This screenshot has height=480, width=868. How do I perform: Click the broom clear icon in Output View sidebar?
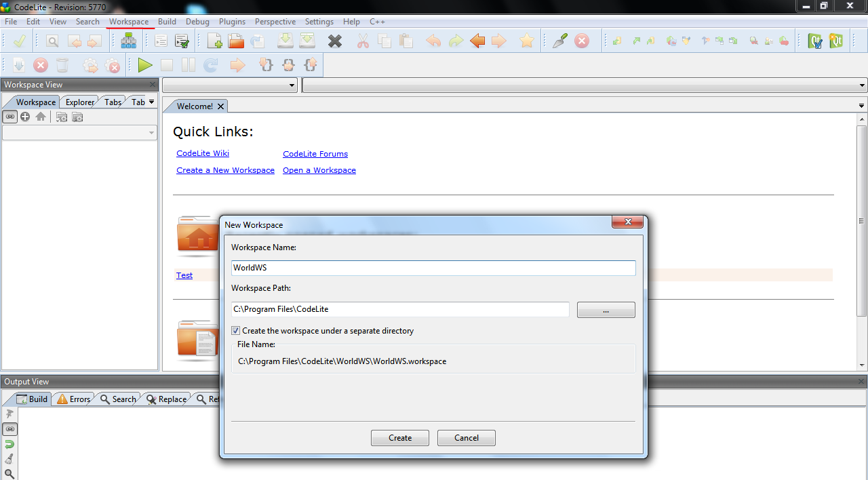[9, 459]
